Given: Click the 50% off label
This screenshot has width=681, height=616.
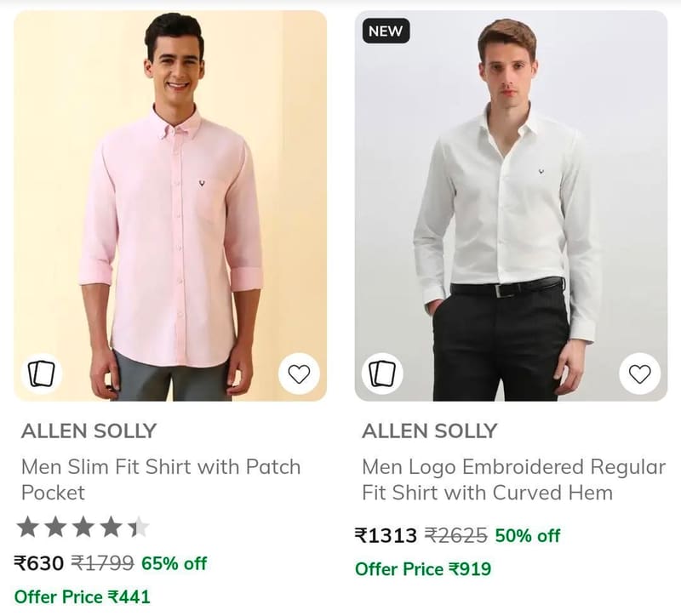Looking at the screenshot, I should point(528,536).
